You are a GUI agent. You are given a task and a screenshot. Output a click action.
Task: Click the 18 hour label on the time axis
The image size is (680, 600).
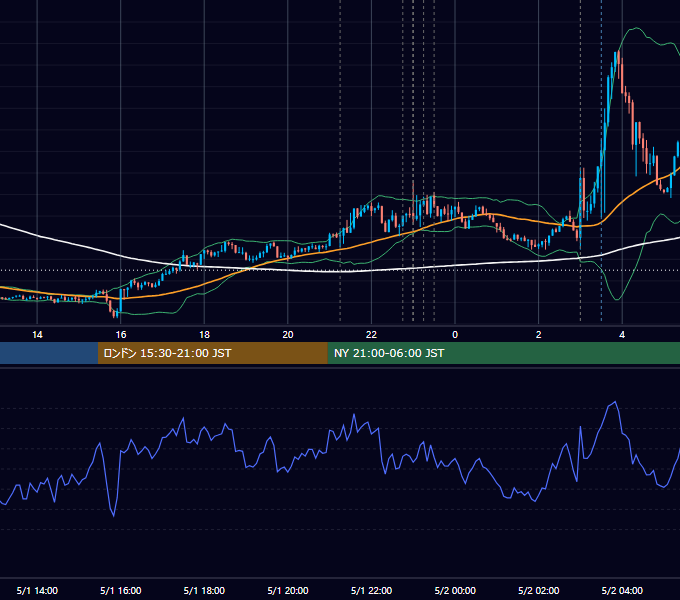204,335
